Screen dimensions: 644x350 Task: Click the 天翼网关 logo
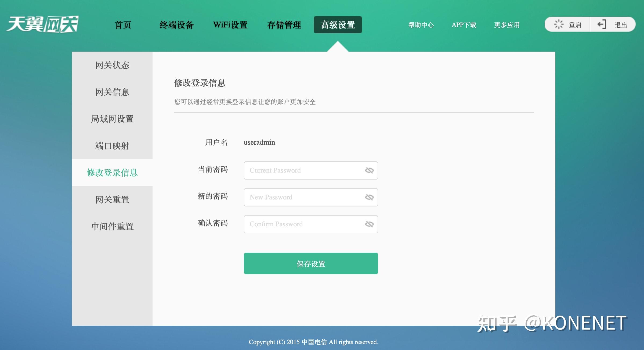pos(42,24)
